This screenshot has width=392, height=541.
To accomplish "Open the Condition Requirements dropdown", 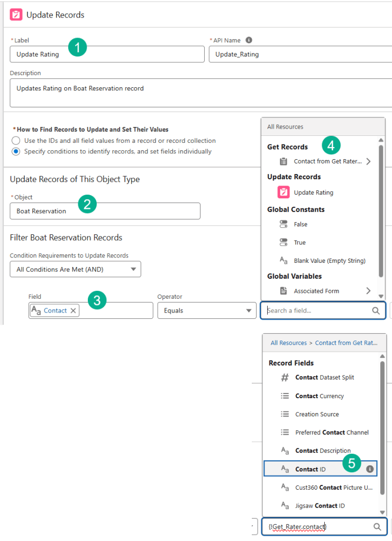I will point(75,269).
